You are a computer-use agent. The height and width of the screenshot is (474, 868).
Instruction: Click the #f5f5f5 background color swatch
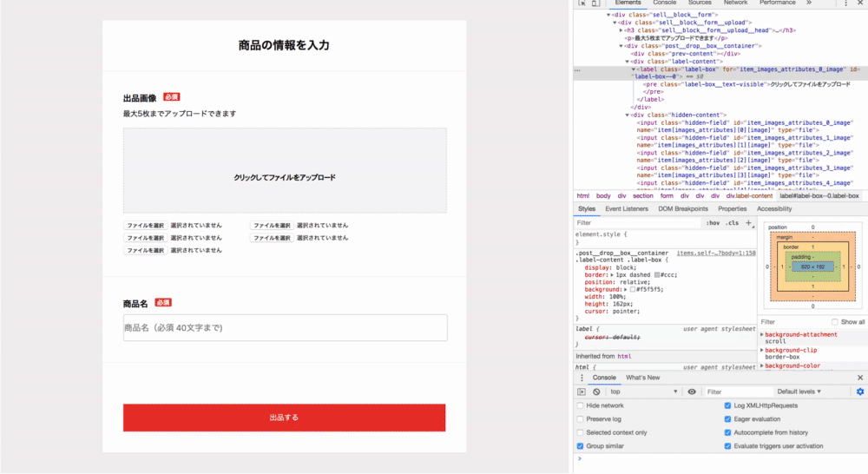(633, 290)
